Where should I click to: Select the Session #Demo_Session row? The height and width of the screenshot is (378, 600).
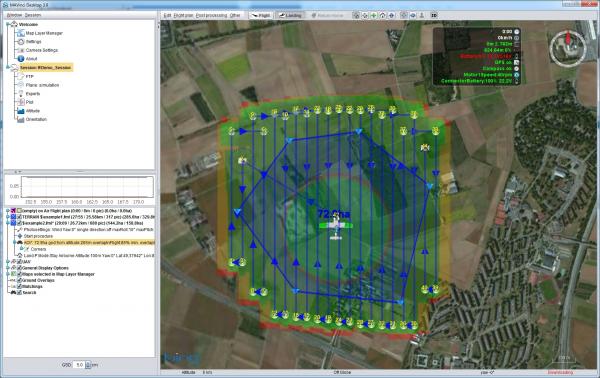click(x=46, y=67)
